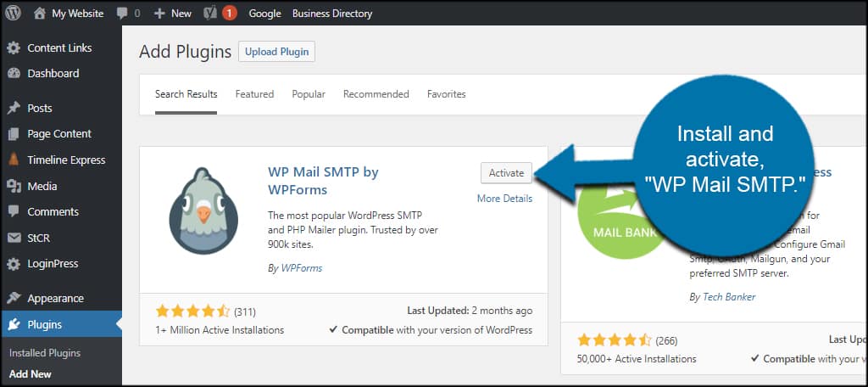868x387 pixels.
Task: Open the Yoast SEO icon in admin bar
Action: tap(210, 14)
